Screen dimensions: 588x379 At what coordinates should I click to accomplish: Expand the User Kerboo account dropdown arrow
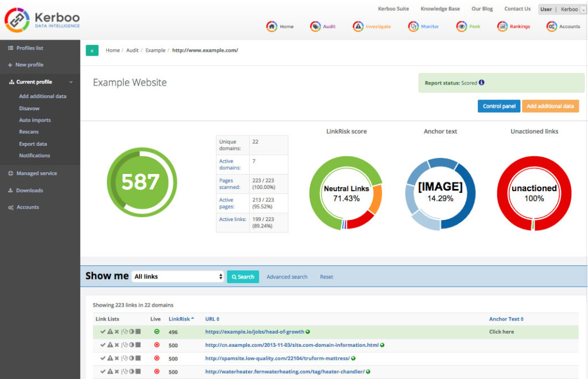click(584, 10)
